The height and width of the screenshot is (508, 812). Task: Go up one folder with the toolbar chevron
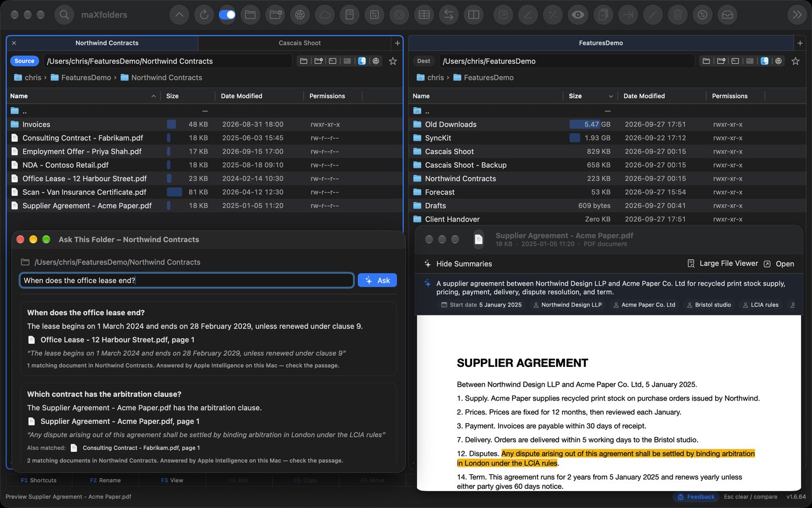(179, 15)
